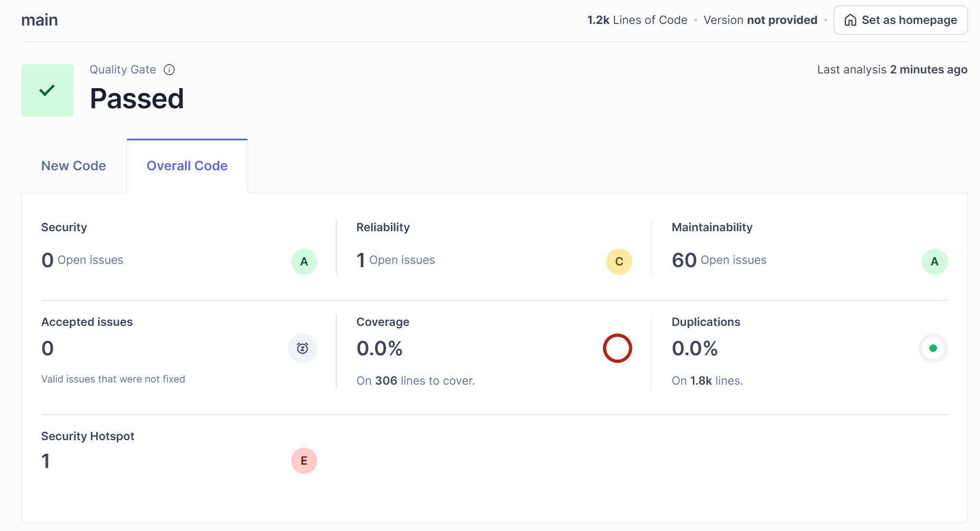Image resolution: width=980 pixels, height=531 pixels.
Task: Click the Quality Gate info icon
Action: tap(169, 70)
